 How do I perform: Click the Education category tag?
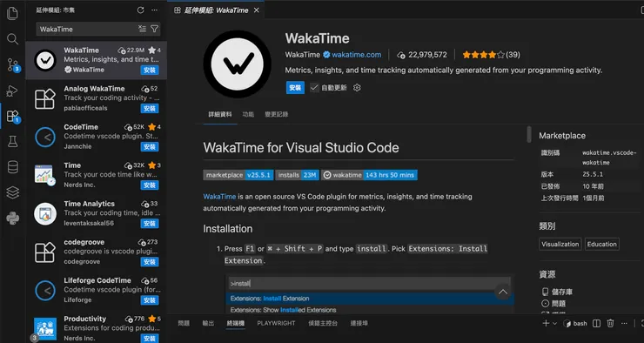601,244
